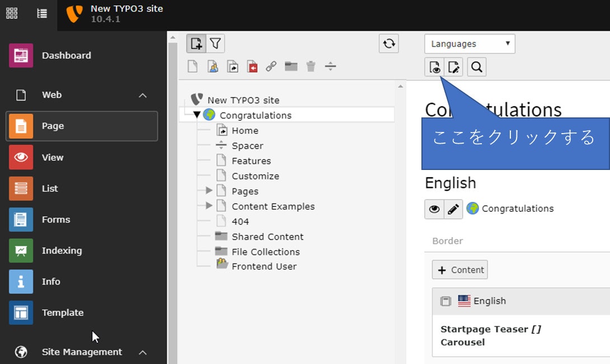Click the view webpage toolbar button
610x364 pixels.
point(434,67)
